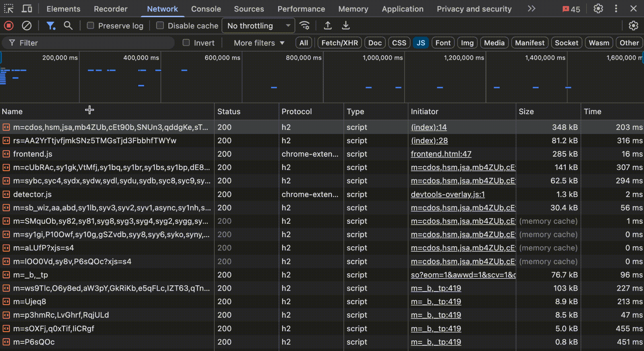644x351 pixels.
Task: Open the No throttling dropdown
Action: (x=258, y=25)
